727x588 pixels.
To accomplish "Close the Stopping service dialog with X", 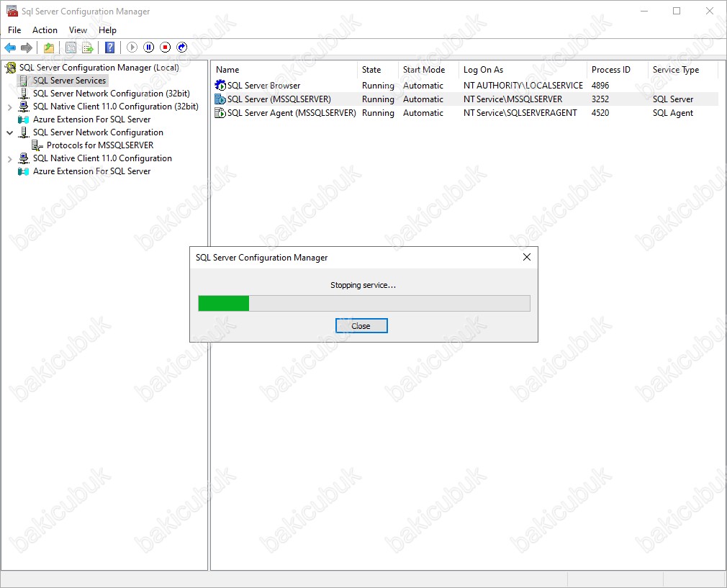I will click(527, 257).
